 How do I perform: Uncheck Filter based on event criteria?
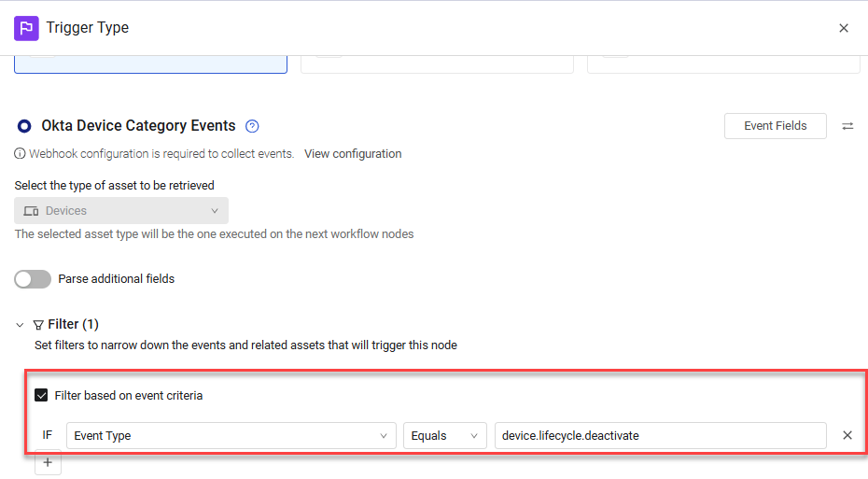[x=41, y=395]
